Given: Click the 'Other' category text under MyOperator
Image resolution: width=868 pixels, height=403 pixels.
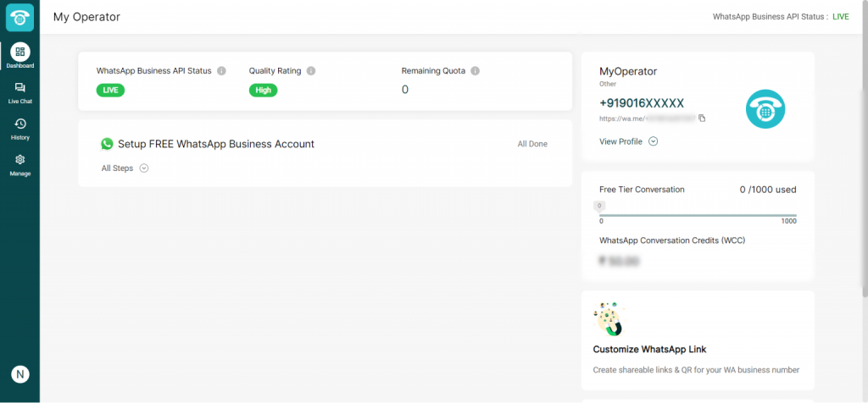Looking at the screenshot, I should (x=608, y=84).
